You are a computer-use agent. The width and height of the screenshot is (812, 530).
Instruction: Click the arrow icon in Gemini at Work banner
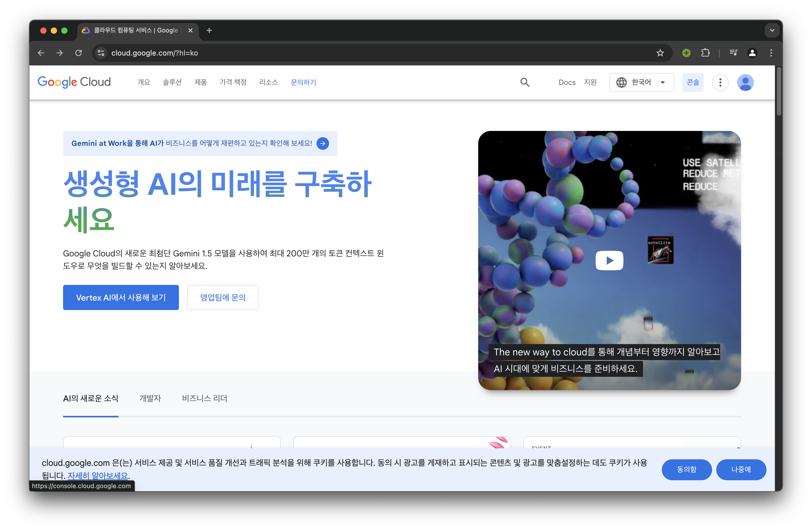(322, 143)
